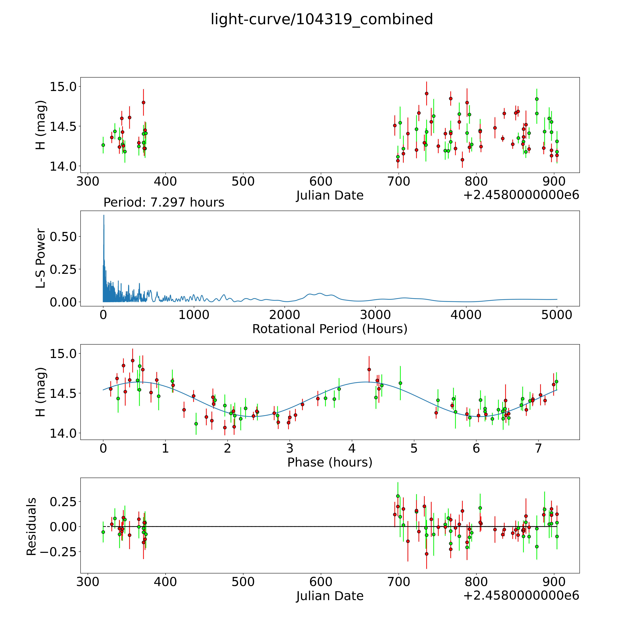The width and height of the screenshot is (644, 644).
Task: Click the bottom panel's 'Julian Date' label
Action: (330, 596)
